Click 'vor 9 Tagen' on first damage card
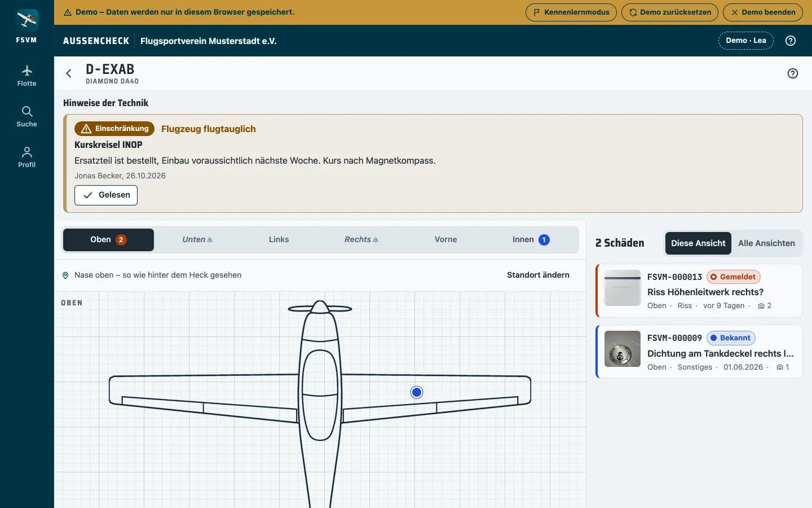Screen dimensions: 812x508 coord(724,306)
